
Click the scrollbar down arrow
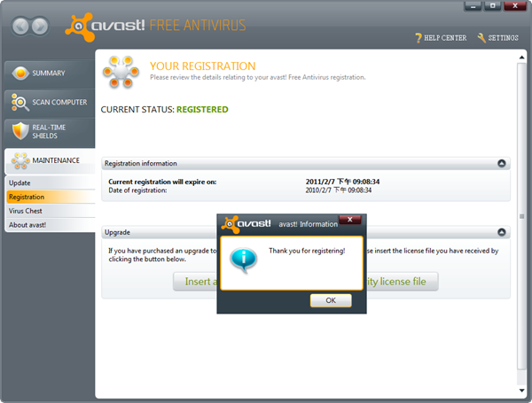tap(522, 391)
